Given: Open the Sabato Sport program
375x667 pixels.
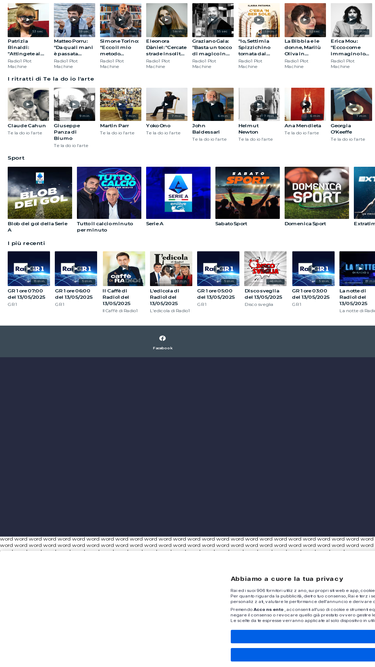Looking at the screenshot, I should click(247, 193).
